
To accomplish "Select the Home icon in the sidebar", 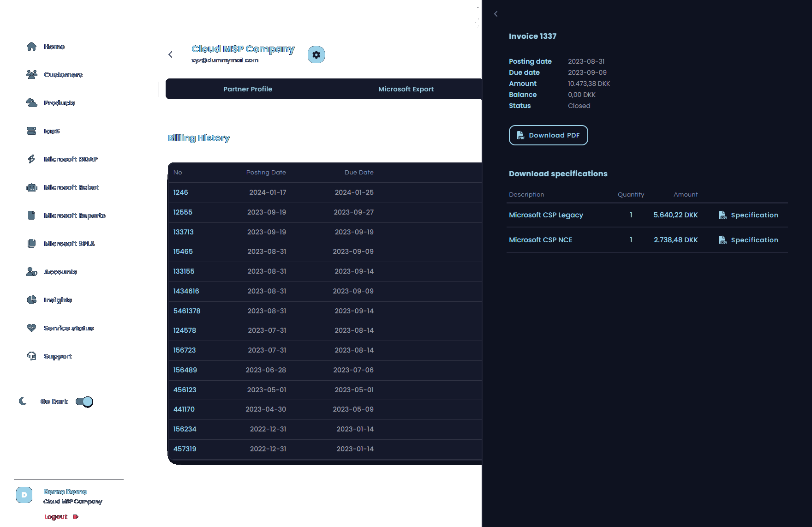I will click(x=31, y=46).
